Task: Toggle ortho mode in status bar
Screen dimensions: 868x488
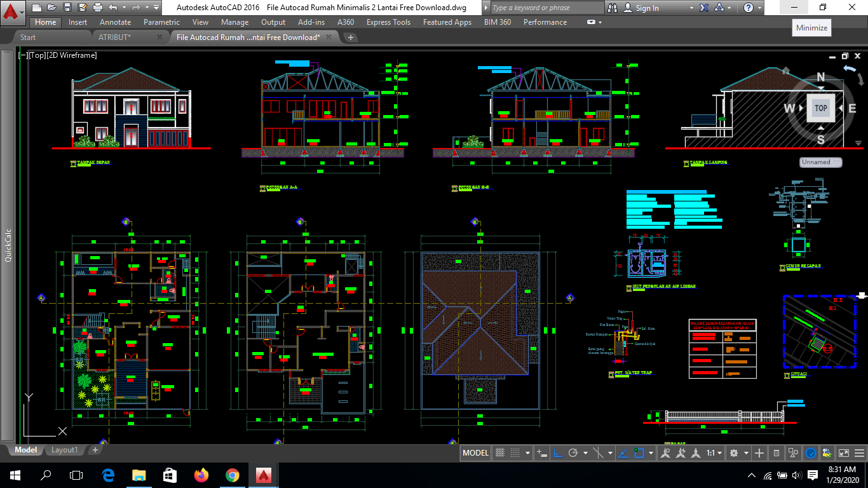Action: pos(558,453)
